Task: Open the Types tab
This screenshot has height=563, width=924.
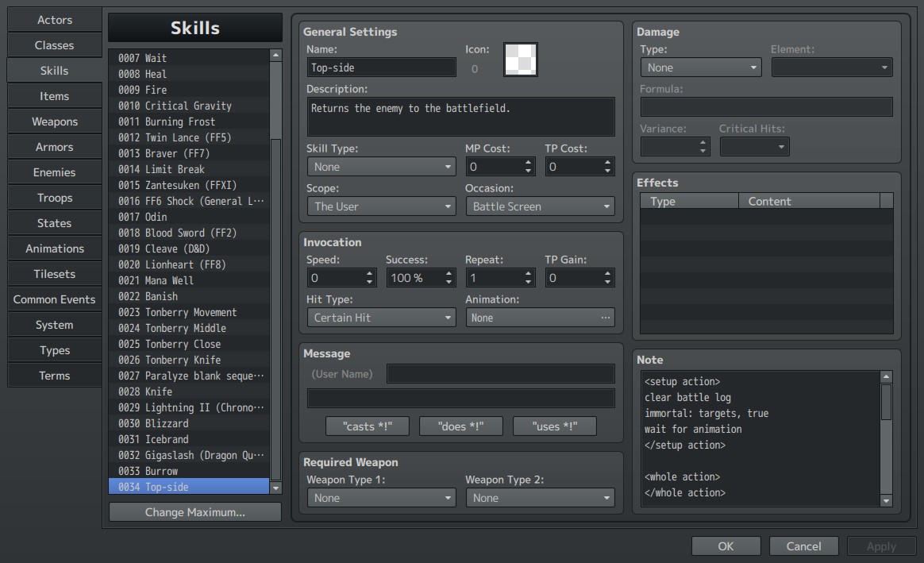Action: tap(55, 350)
